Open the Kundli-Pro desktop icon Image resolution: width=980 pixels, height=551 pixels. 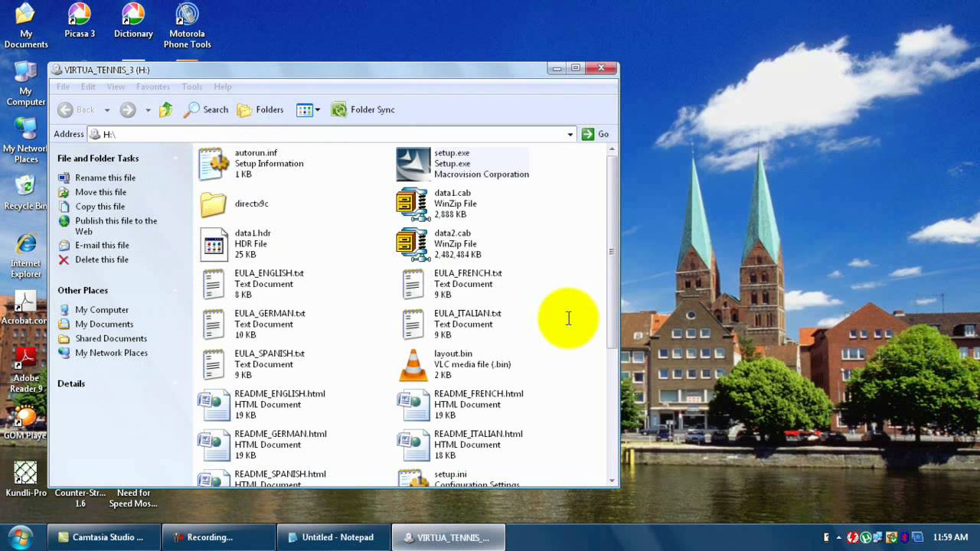tap(26, 480)
